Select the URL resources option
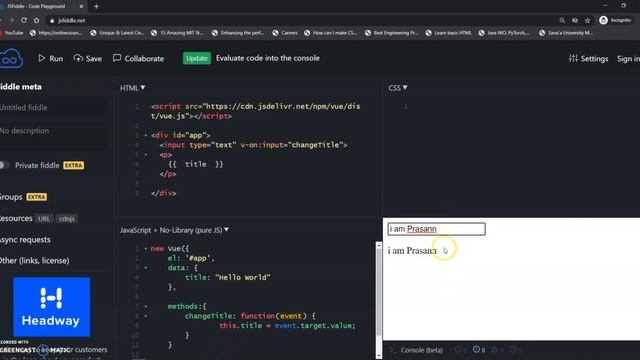The height and width of the screenshot is (360, 640). tap(44, 219)
